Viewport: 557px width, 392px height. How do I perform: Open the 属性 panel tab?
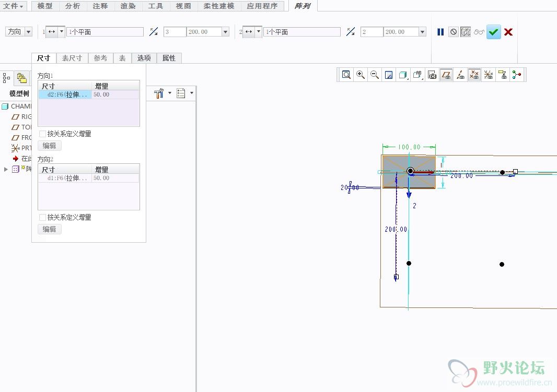click(x=169, y=58)
